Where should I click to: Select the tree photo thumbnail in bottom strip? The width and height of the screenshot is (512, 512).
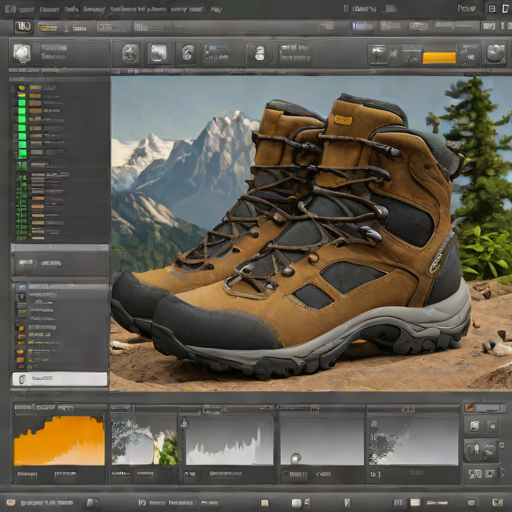145,440
